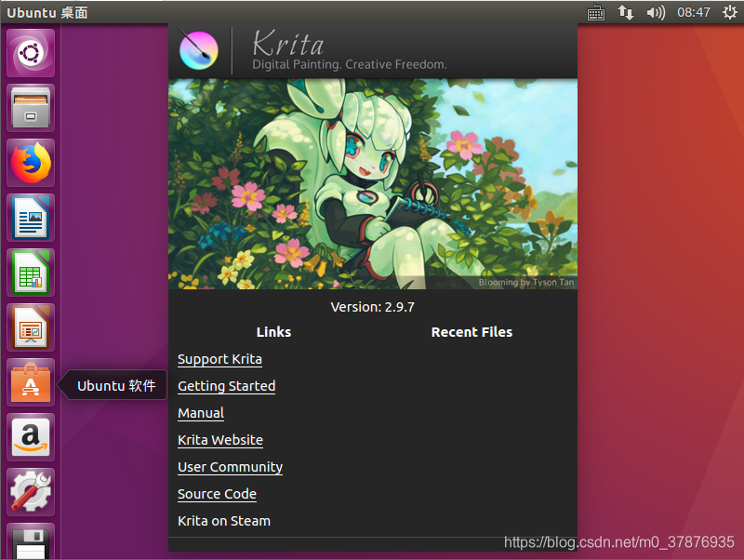Open Ubuntu Software store icon

click(31, 382)
